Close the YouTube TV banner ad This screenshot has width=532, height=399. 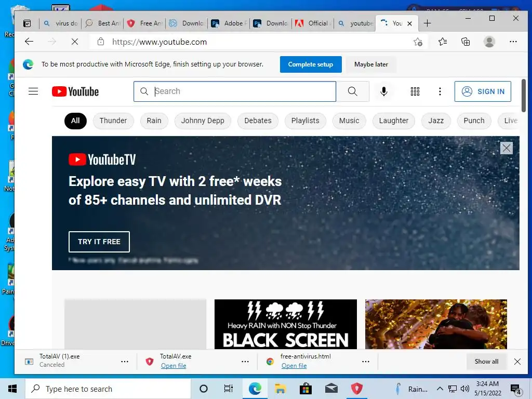pyautogui.click(x=506, y=148)
